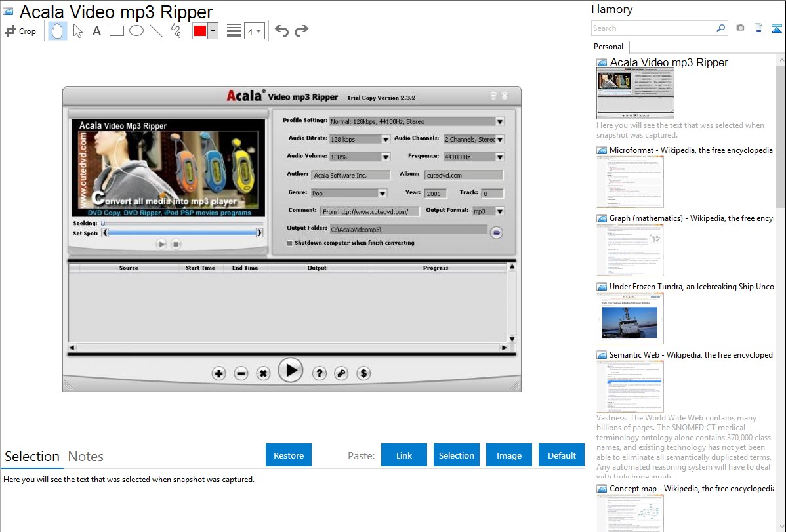Image resolution: width=786 pixels, height=532 pixels.
Task: Click the Year input field
Action: tap(435, 194)
